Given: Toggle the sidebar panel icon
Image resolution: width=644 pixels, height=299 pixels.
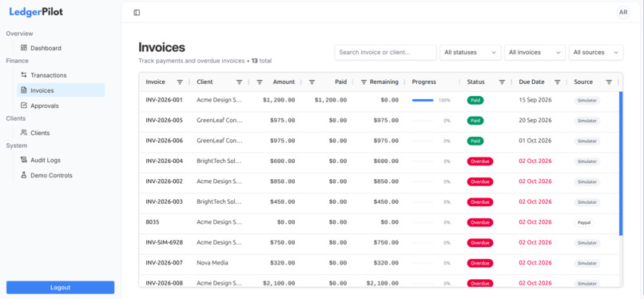Looking at the screenshot, I should 137,13.
